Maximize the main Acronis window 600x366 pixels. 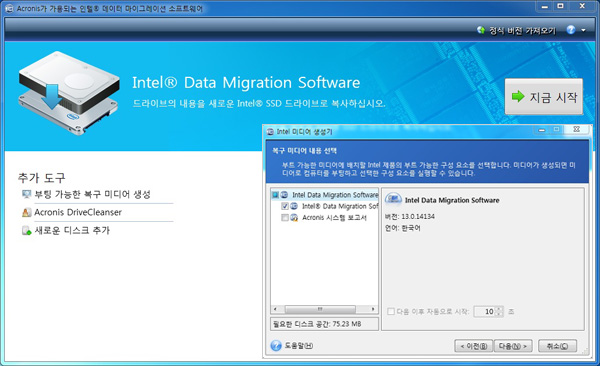click(x=560, y=6)
